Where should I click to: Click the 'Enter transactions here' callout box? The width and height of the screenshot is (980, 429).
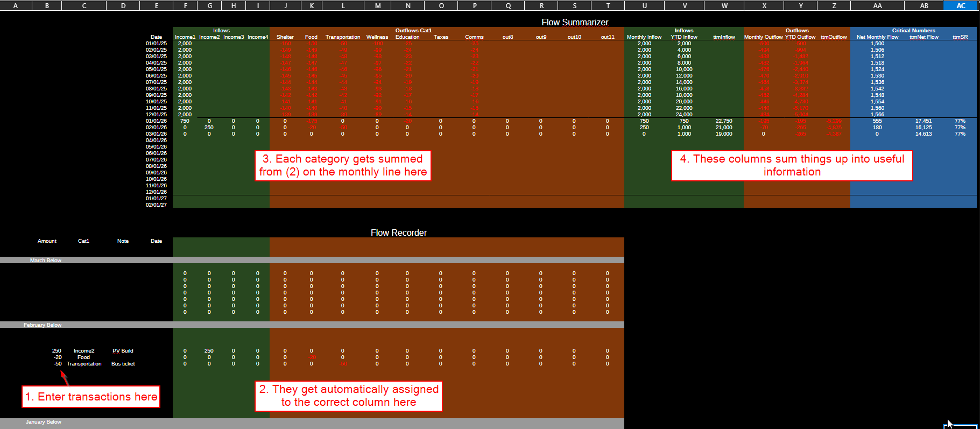pyautogui.click(x=91, y=397)
